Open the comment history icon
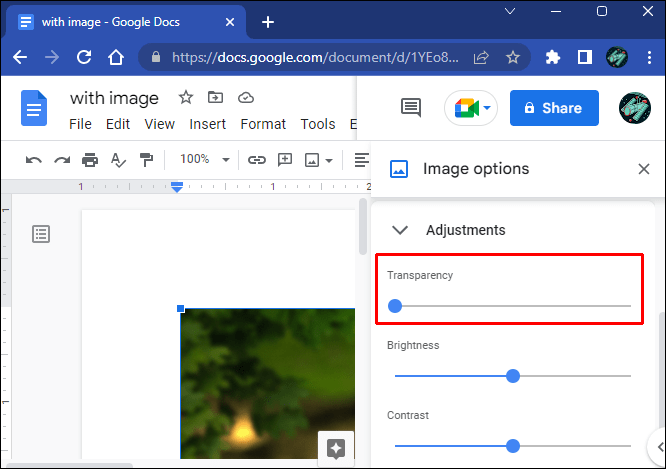Image resolution: width=666 pixels, height=469 pixels. [410, 108]
